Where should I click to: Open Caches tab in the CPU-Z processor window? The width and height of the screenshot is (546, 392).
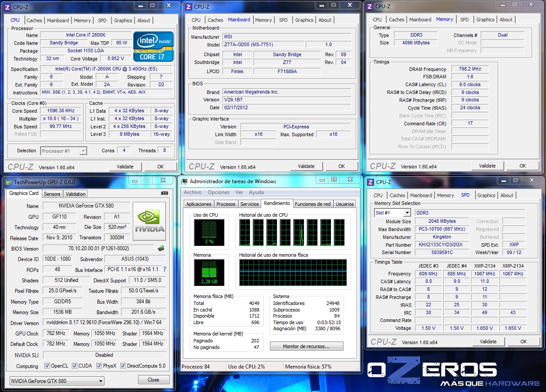[34, 20]
